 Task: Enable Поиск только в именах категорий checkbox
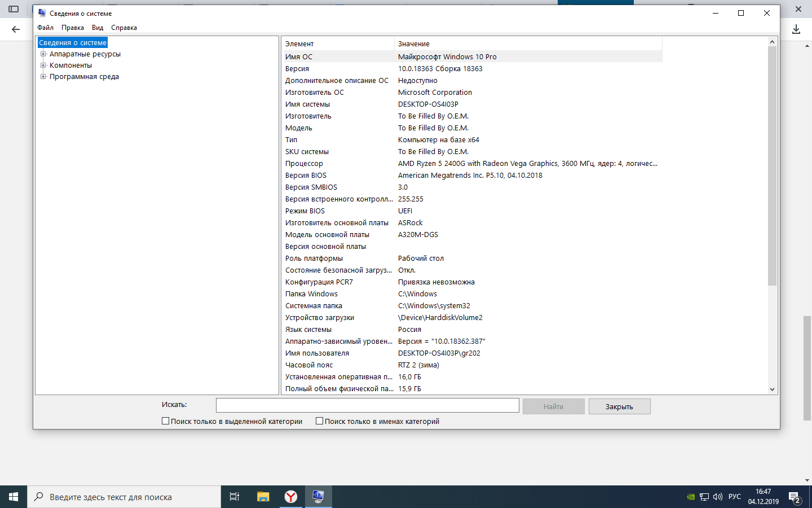320,421
